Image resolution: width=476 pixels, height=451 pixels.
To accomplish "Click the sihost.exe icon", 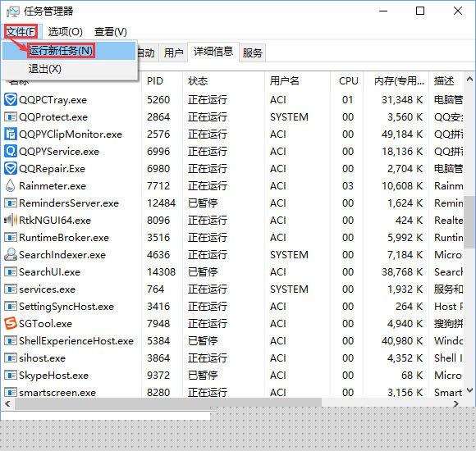I will click(x=11, y=358).
